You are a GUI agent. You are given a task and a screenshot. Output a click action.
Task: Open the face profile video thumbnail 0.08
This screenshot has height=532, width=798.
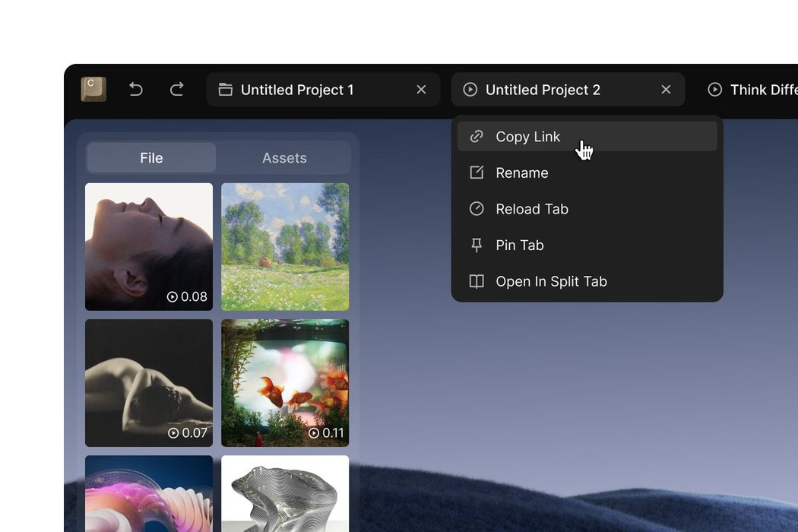(149, 246)
